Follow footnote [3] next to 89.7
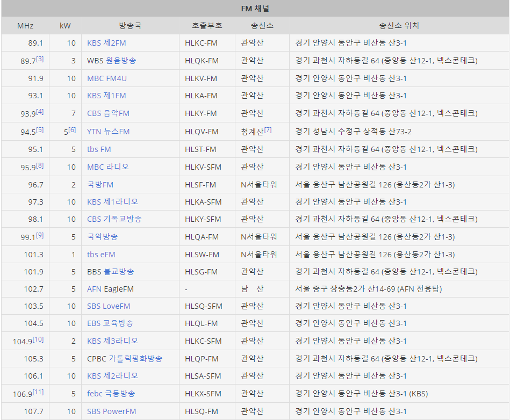Screen dimensions: 510x420 40,59
